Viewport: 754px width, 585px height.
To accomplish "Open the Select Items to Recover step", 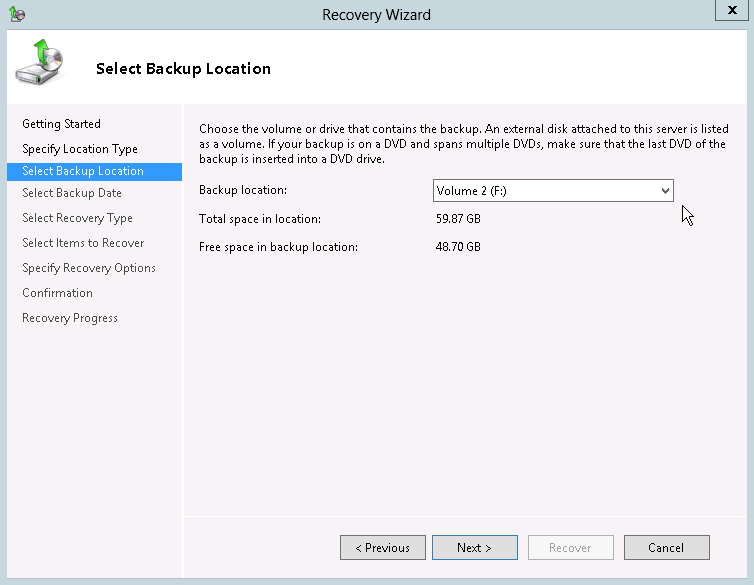I will coord(83,243).
